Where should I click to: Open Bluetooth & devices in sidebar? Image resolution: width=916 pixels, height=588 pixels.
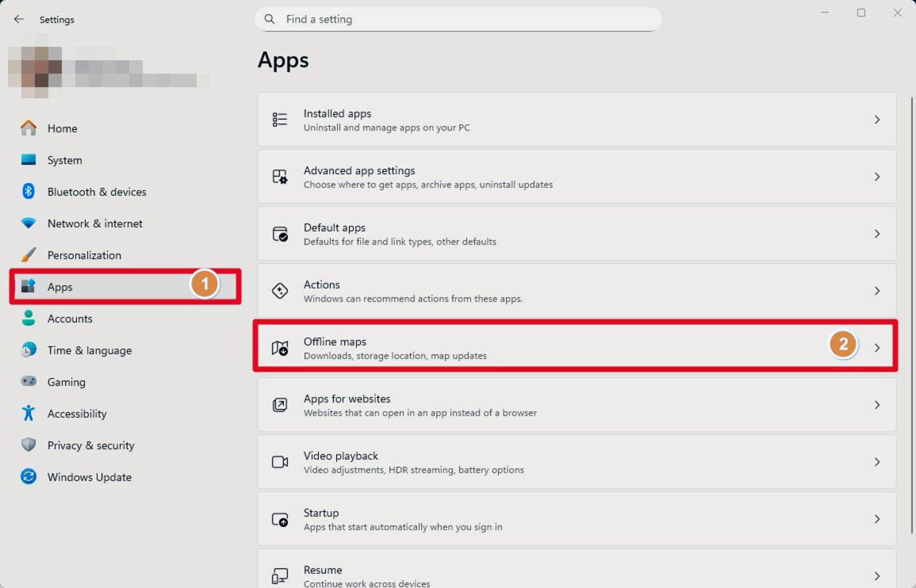click(96, 192)
